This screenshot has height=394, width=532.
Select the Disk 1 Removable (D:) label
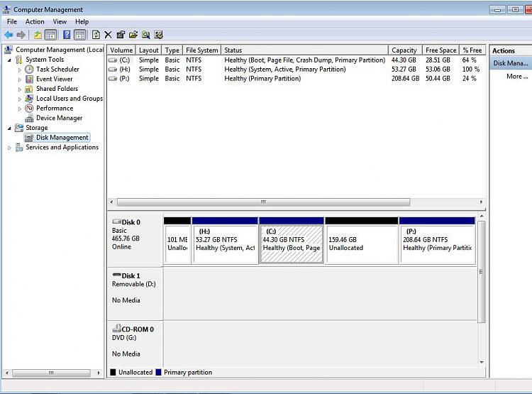click(135, 293)
